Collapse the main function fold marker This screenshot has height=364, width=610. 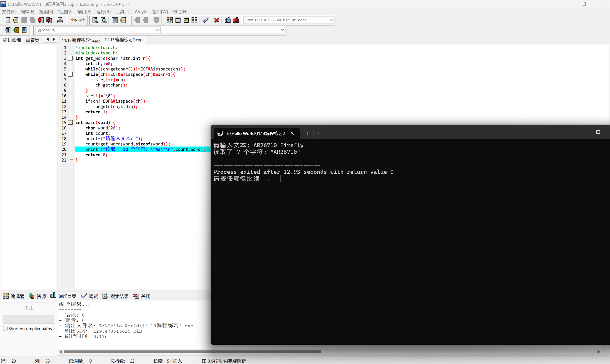click(x=71, y=122)
